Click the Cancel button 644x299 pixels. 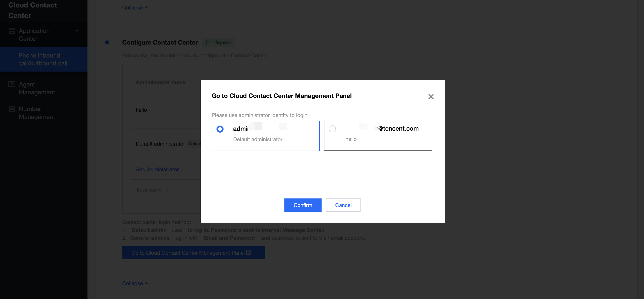point(343,205)
